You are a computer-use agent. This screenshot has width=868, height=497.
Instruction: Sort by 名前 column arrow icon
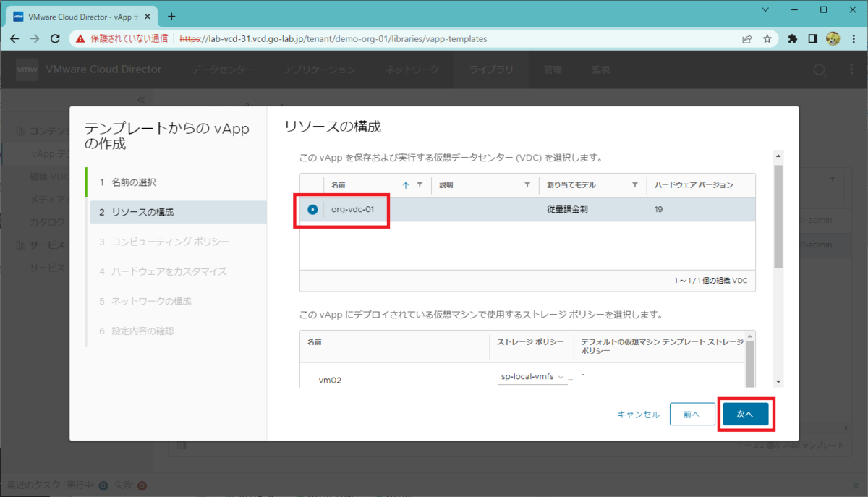point(405,185)
